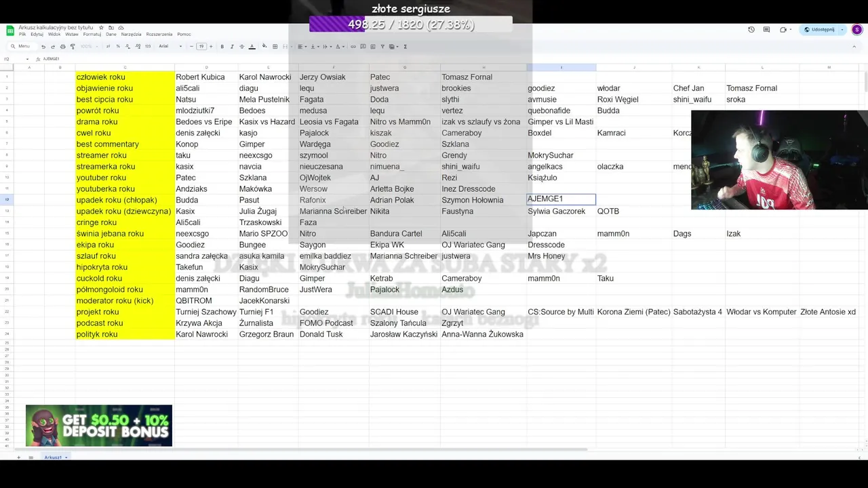The image size is (868, 488).
Task: Select the Paint format tool
Action: 73,47
